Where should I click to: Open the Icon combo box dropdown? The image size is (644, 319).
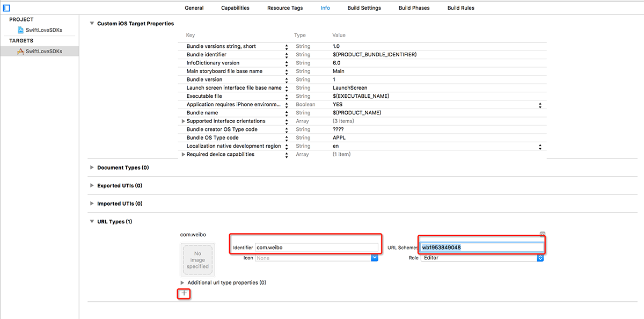click(x=375, y=258)
